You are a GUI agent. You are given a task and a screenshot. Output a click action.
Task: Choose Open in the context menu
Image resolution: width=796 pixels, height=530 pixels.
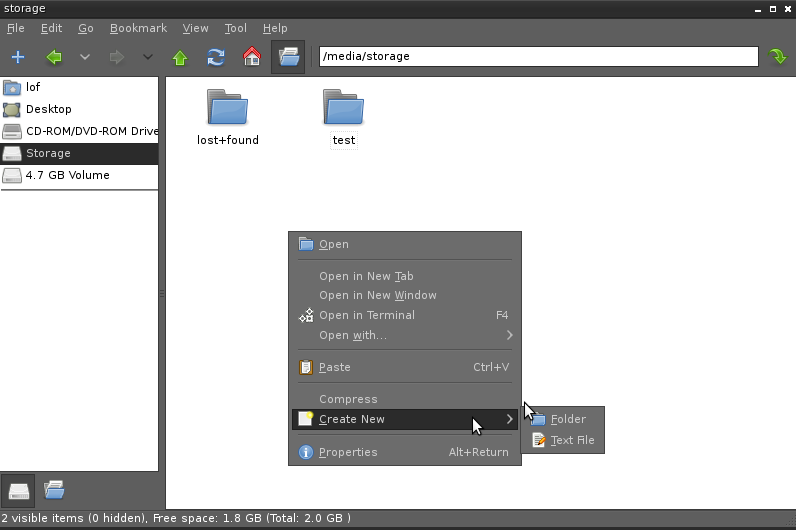(405, 244)
